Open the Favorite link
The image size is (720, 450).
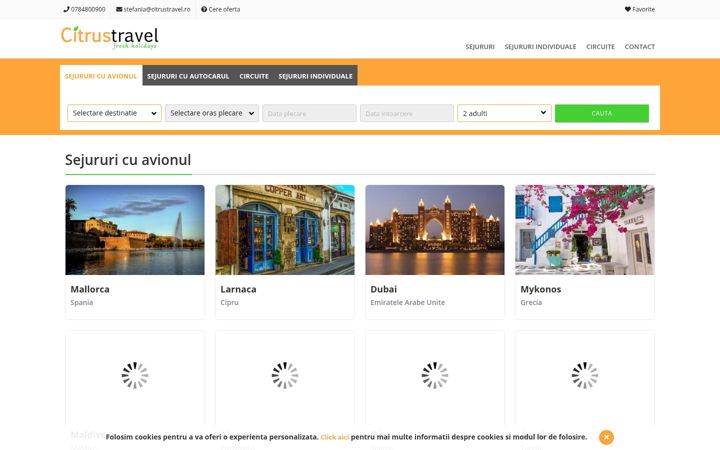point(643,9)
